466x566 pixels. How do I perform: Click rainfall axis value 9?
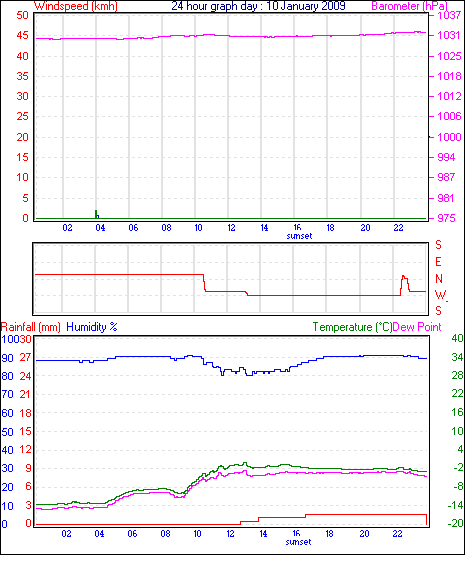pos(28,469)
